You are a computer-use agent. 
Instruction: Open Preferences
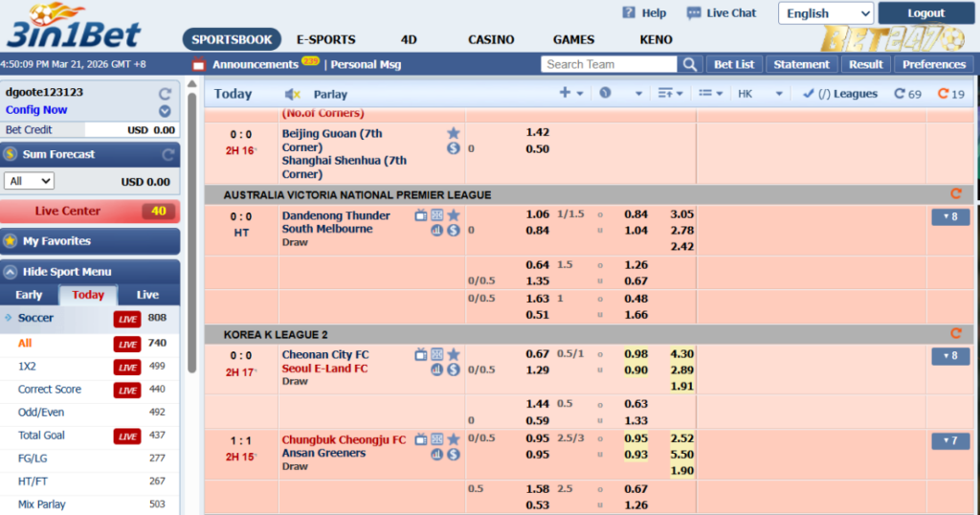[934, 64]
